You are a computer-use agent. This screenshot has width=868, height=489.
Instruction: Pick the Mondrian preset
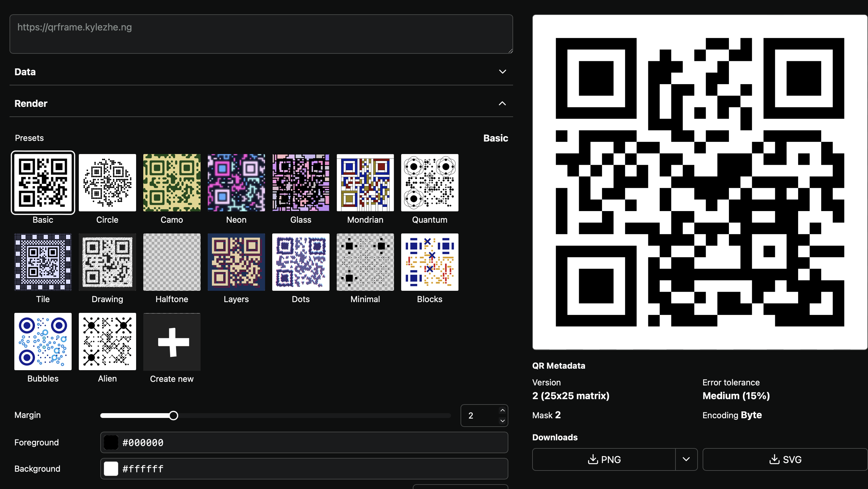tap(365, 183)
